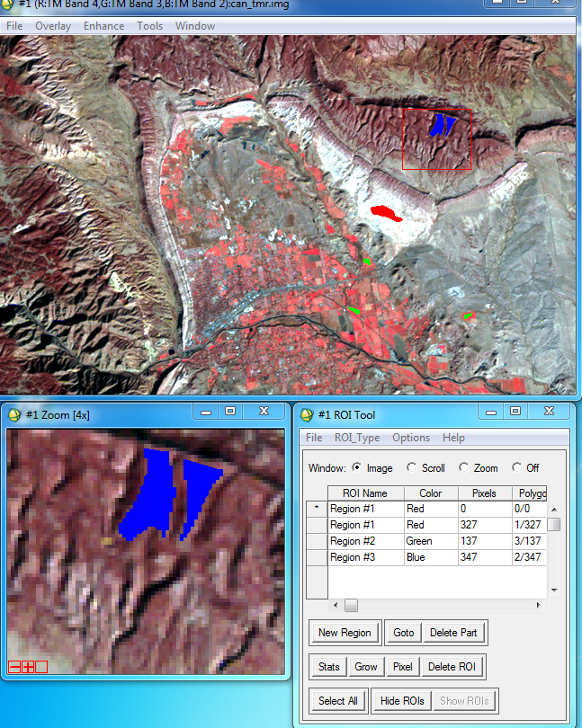The width and height of the screenshot is (582, 728).
Task: Click the Delete ROI button
Action: [452, 667]
